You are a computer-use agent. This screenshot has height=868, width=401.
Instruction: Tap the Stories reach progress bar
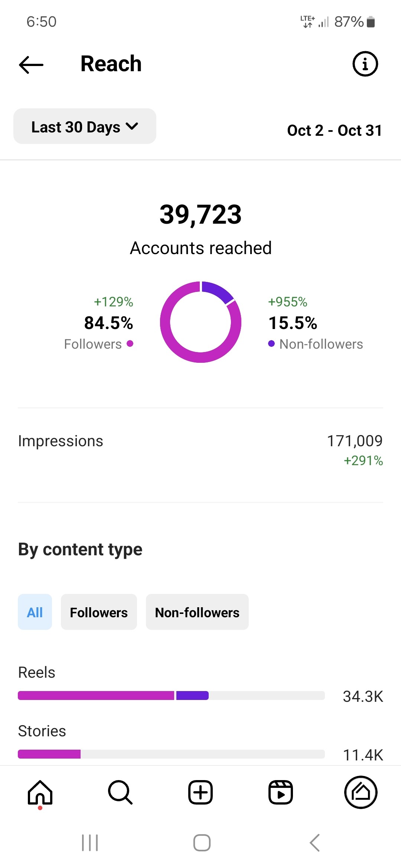pos(171,754)
